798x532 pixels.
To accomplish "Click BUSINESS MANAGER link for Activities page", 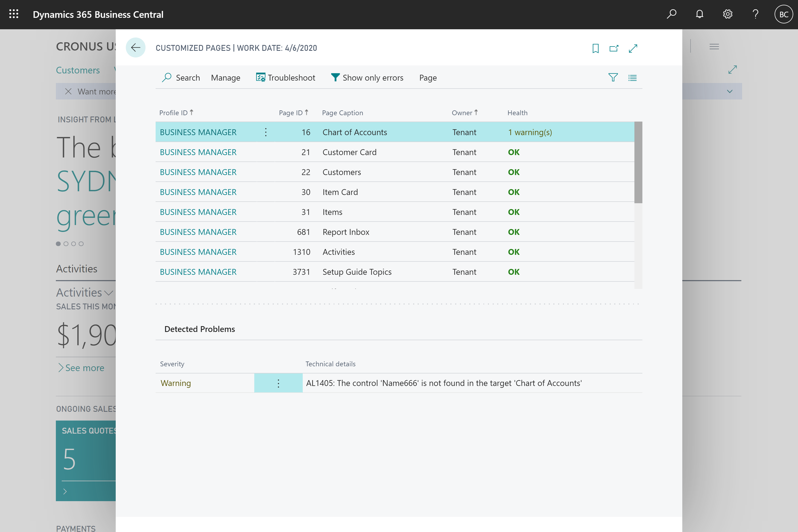I will [198, 252].
